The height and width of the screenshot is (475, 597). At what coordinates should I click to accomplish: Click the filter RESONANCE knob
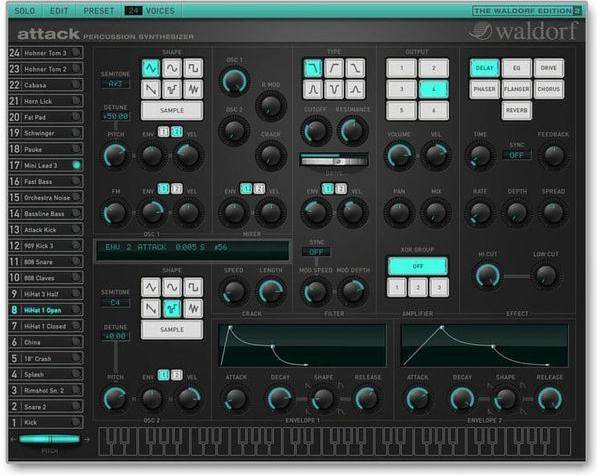353,131
